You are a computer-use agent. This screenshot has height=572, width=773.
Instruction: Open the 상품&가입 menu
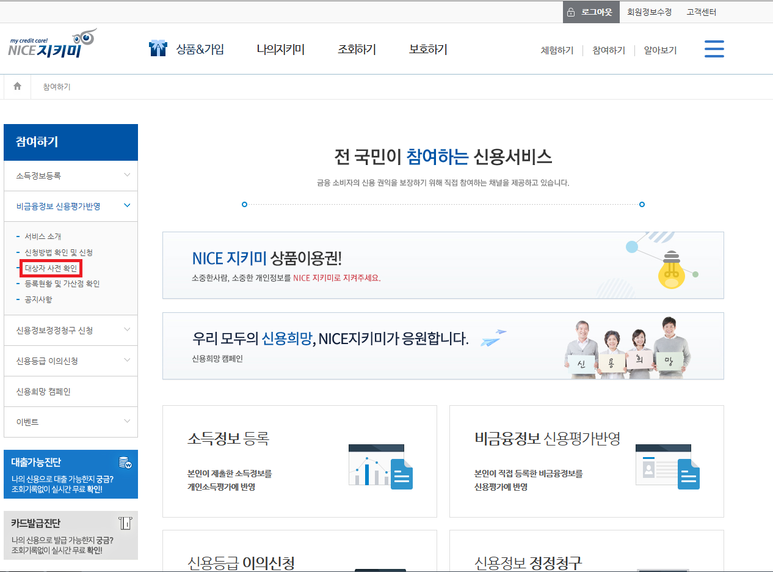(200, 49)
